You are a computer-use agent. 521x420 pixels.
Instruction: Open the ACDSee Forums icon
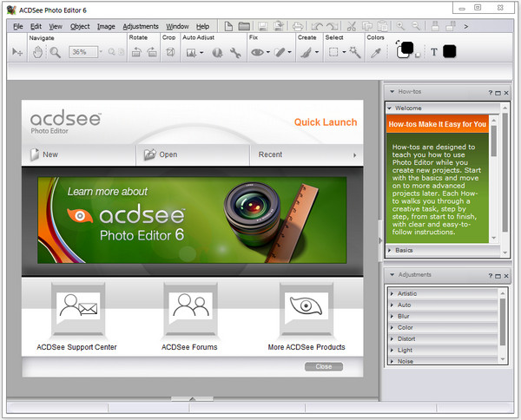[x=188, y=306]
